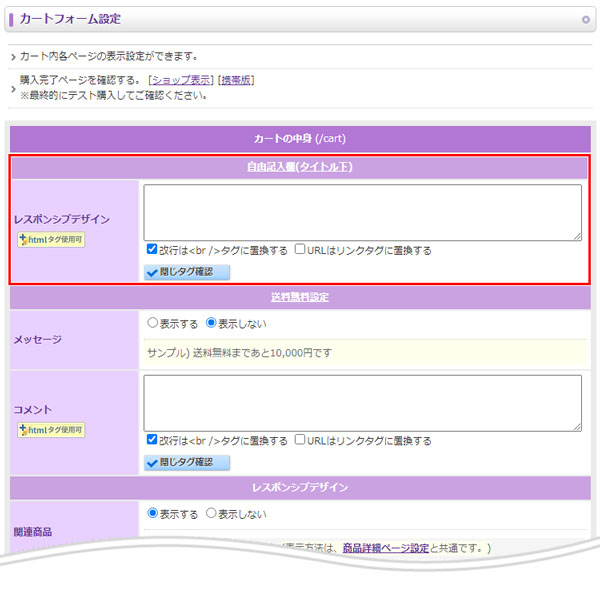Uncheck 改行は<br />タグ in the コメント row

152,439
